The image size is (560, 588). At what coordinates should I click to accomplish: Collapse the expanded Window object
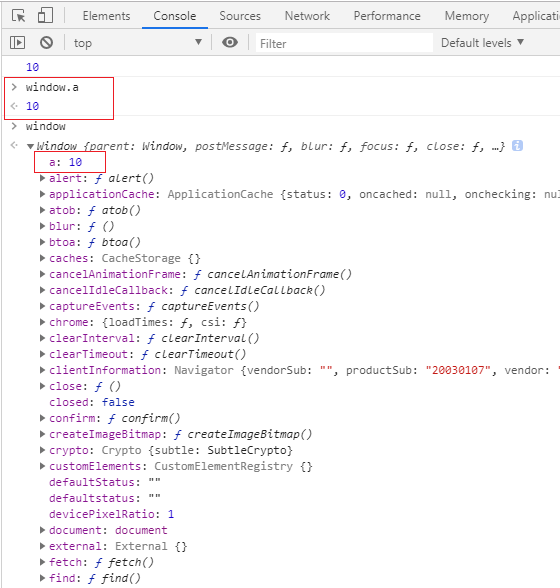30,146
